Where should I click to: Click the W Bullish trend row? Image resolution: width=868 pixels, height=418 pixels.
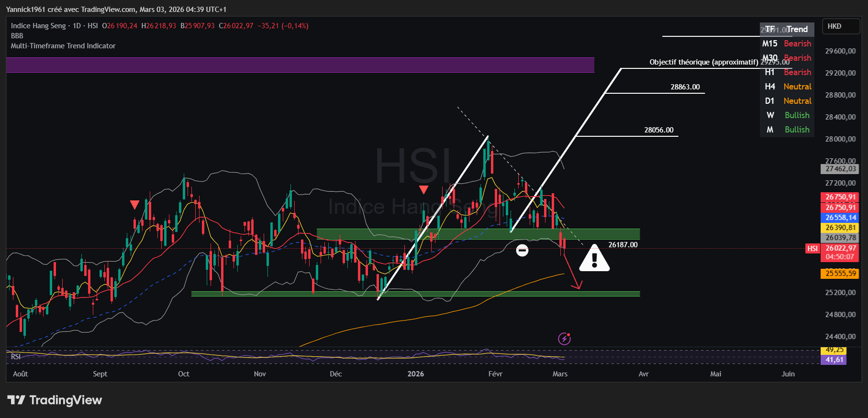pyautogui.click(x=787, y=115)
